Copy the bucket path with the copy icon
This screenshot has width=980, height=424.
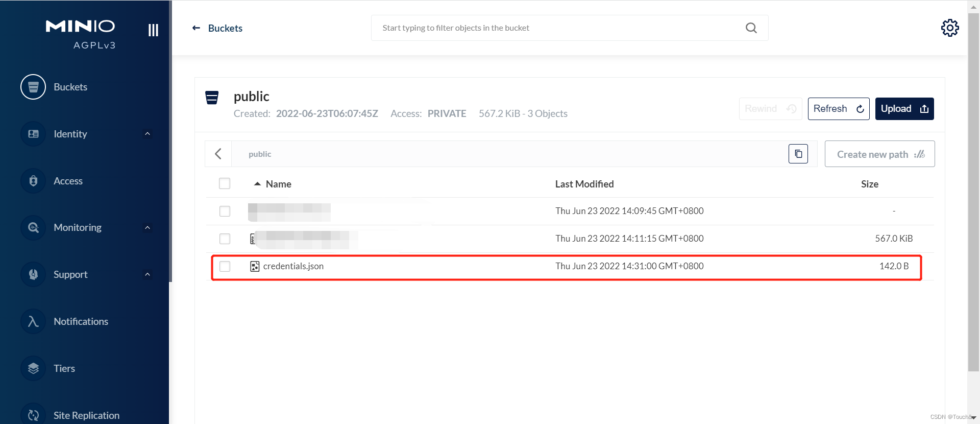pos(798,154)
